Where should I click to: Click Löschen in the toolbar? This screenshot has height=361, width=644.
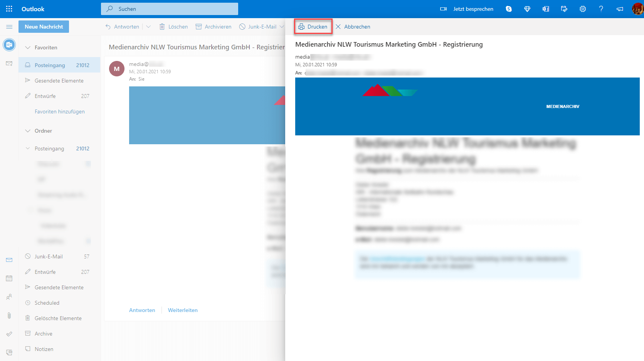pos(173,27)
